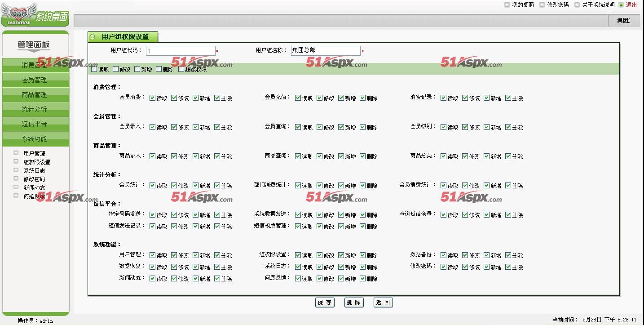Screen dimensions: 644x325
Task: Check the global 新增 checkbox in green bar
Action: (137, 69)
